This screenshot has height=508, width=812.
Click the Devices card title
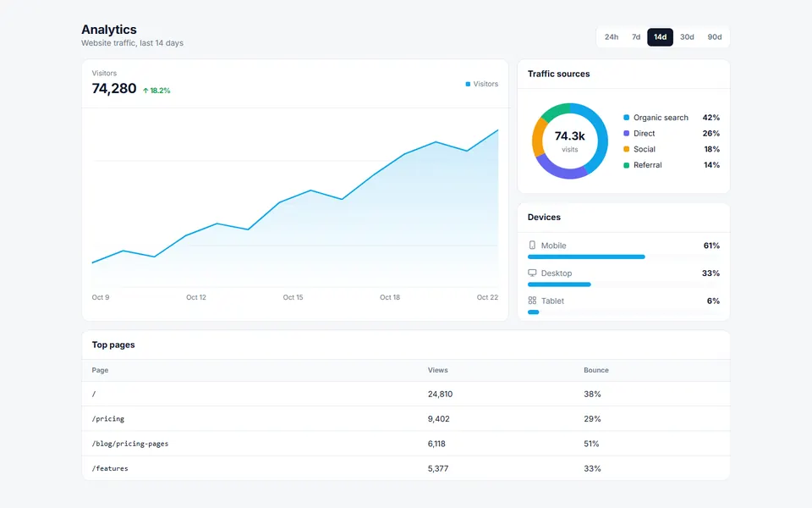click(544, 218)
